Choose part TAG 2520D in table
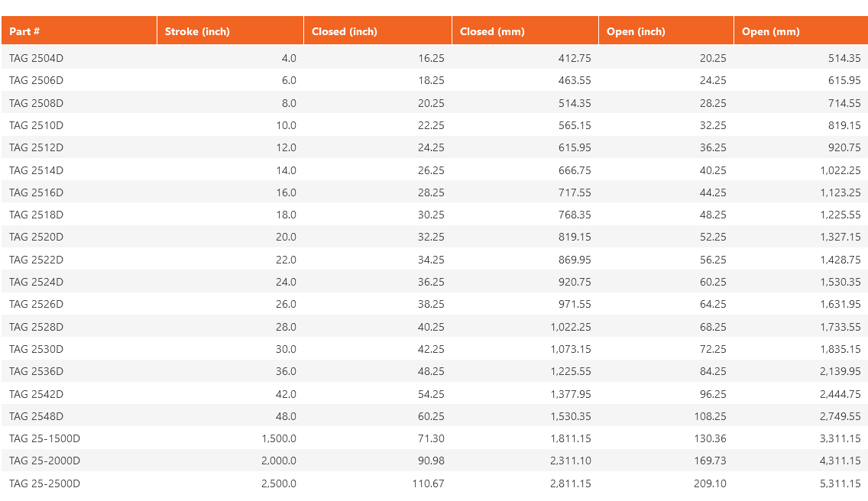 point(36,238)
